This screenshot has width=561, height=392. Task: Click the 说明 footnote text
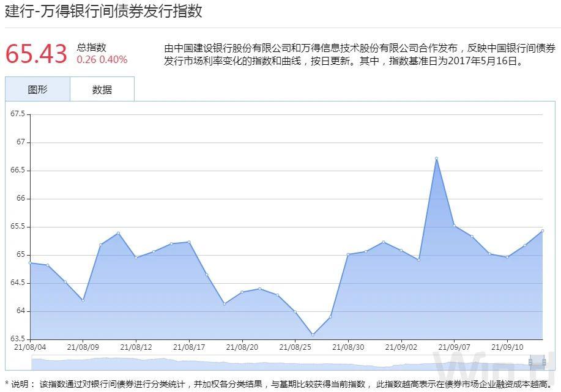[x=279, y=384]
